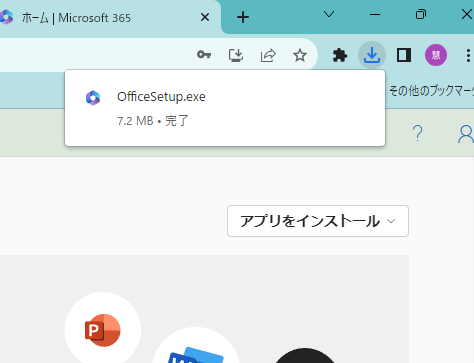Open その他のブックマーク folder
Viewport: 474px width, 363px height.
click(431, 91)
